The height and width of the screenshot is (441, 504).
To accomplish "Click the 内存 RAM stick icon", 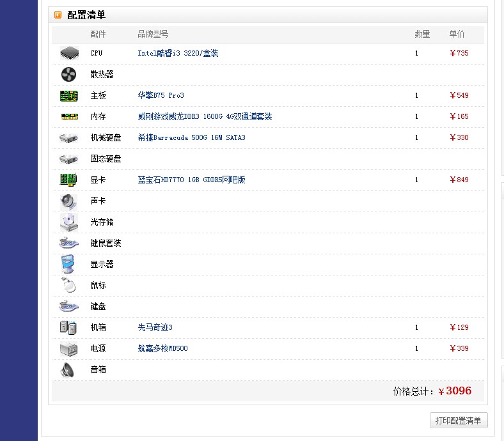I will pos(70,116).
